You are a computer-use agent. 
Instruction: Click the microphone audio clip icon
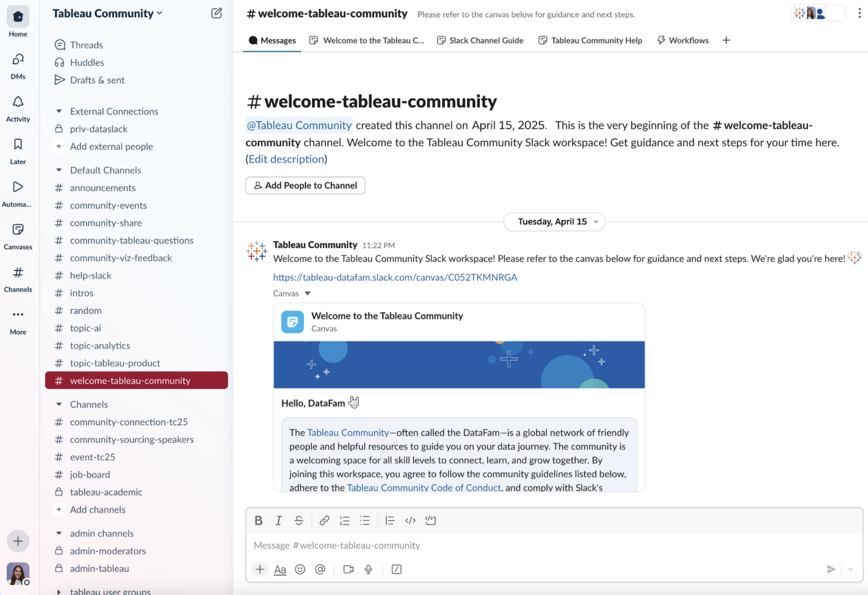point(368,569)
